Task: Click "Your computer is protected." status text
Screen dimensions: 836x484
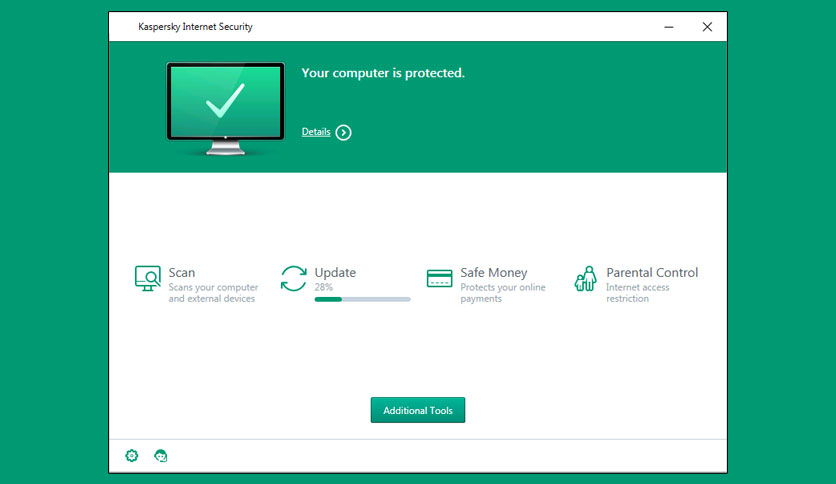Action: [x=383, y=73]
